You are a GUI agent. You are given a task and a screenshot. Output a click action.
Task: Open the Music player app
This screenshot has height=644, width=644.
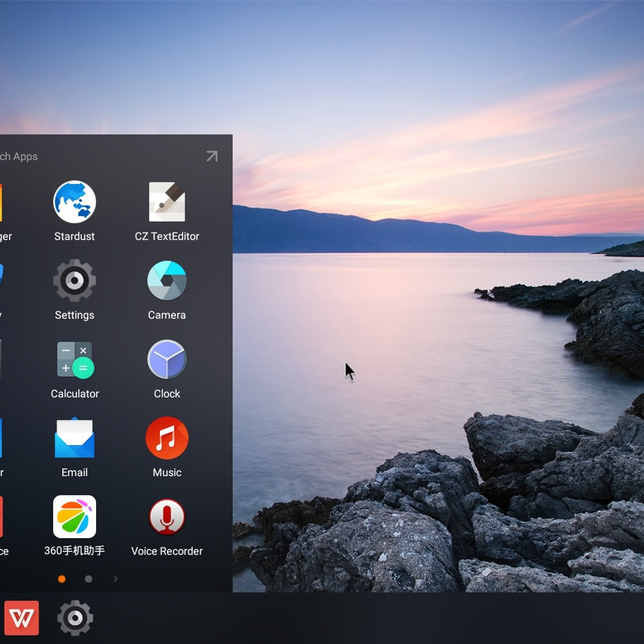coord(167,438)
